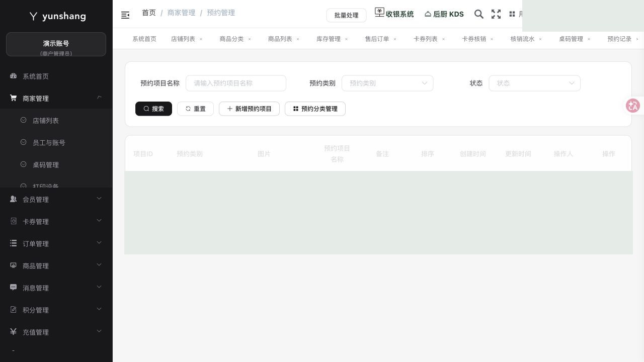Collapse the sidebar with the menu-fold icon
This screenshot has height=362, width=644.
pyautogui.click(x=125, y=15)
